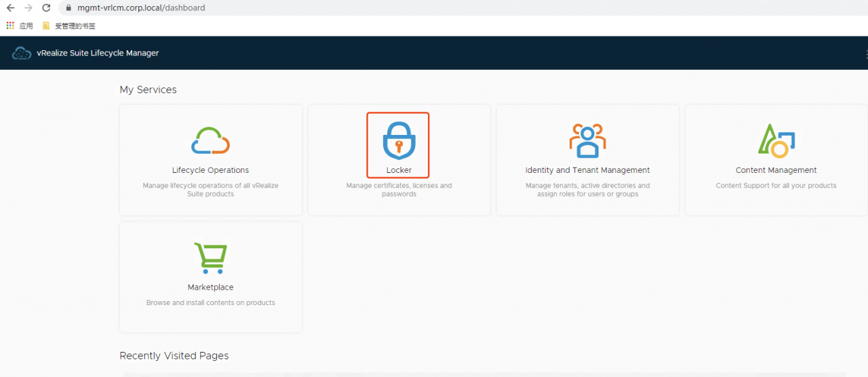
Task: Open the Identity and Tenant Management people icon
Action: (587, 140)
